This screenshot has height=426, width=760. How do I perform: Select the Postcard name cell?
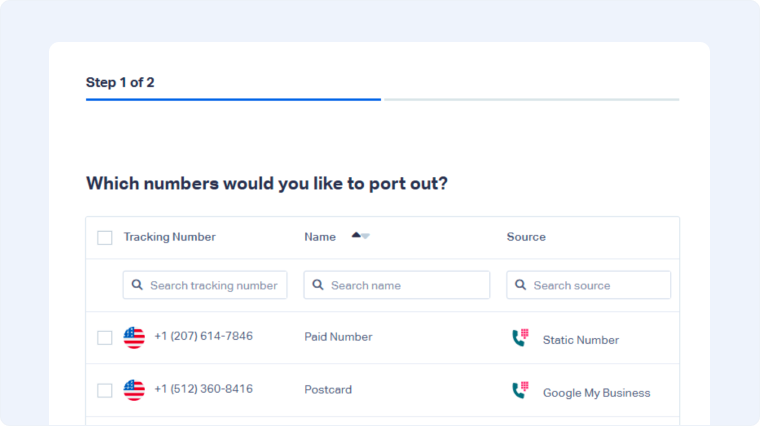328,390
